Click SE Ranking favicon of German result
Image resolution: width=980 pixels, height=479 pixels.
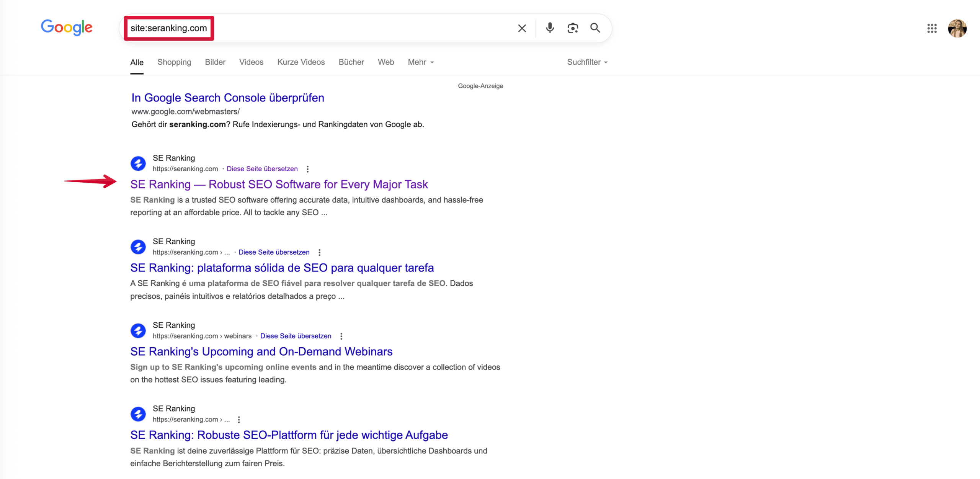138,414
